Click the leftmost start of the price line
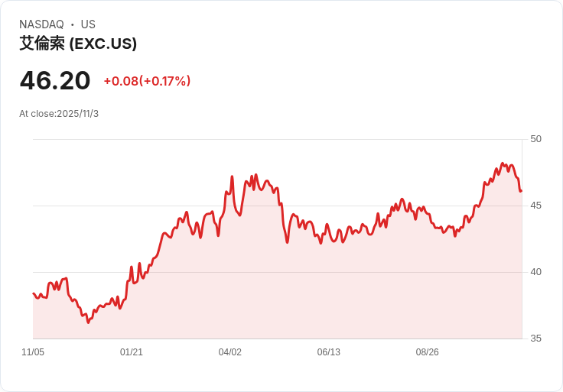This screenshot has width=563, height=392. tap(34, 293)
